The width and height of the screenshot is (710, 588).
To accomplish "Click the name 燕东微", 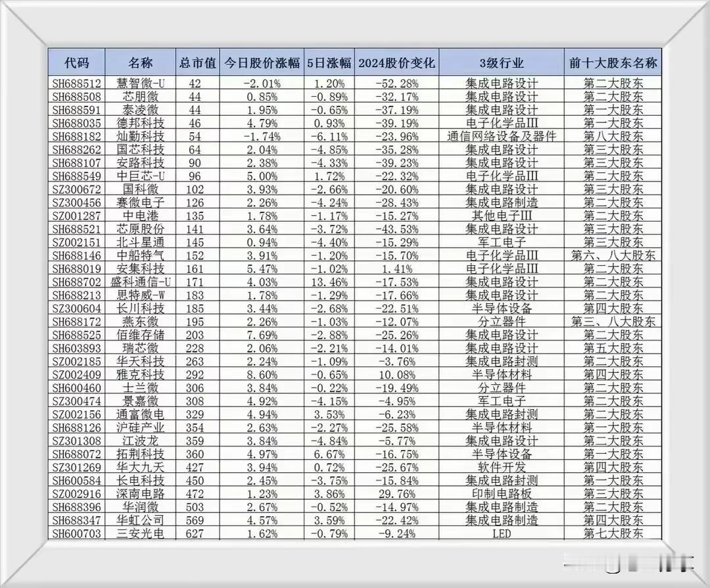I will pyautogui.click(x=141, y=322).
